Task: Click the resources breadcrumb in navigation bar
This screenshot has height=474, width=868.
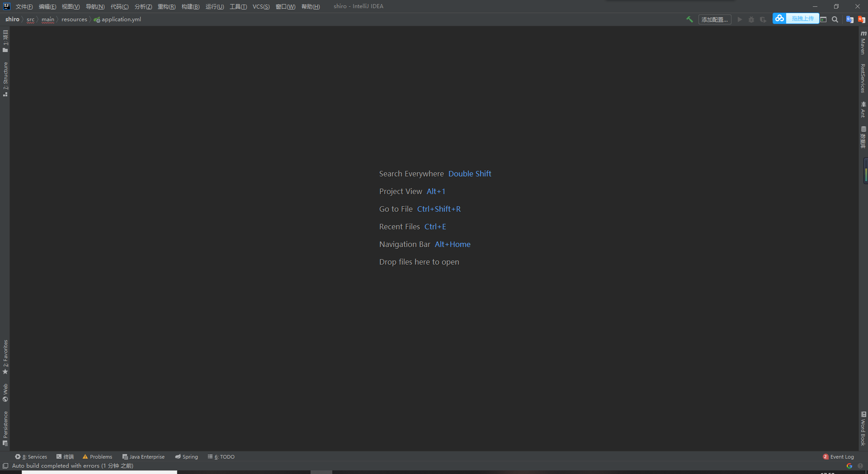Action: click(74, 19)
